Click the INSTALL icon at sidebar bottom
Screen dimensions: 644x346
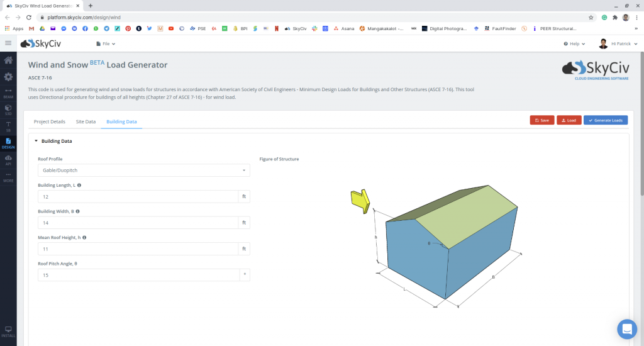8,332
